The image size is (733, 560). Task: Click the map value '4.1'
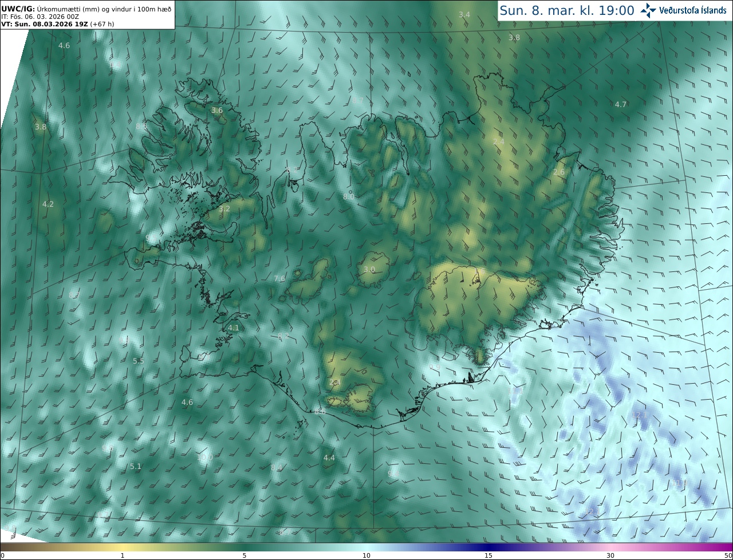(233, 328)
